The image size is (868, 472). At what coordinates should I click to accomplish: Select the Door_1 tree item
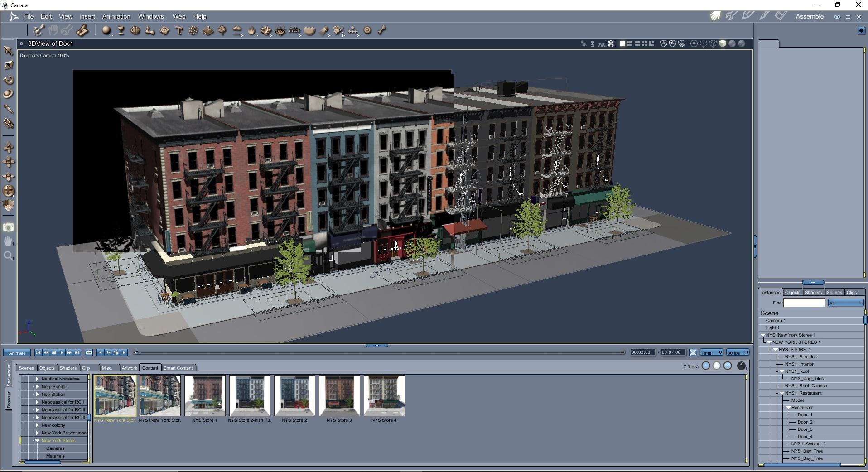[805, 415]
